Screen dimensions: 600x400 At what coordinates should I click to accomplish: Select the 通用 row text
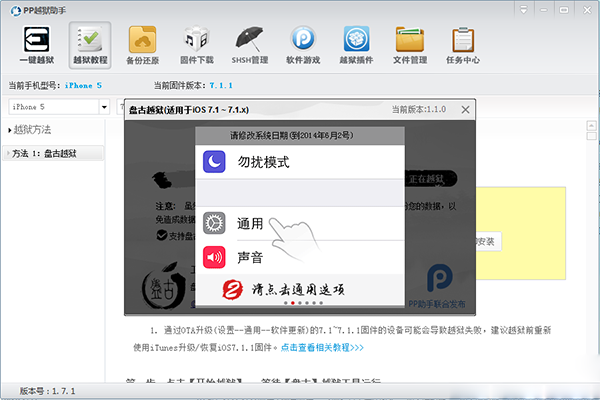pyautogui.click(x=250, y=224)
